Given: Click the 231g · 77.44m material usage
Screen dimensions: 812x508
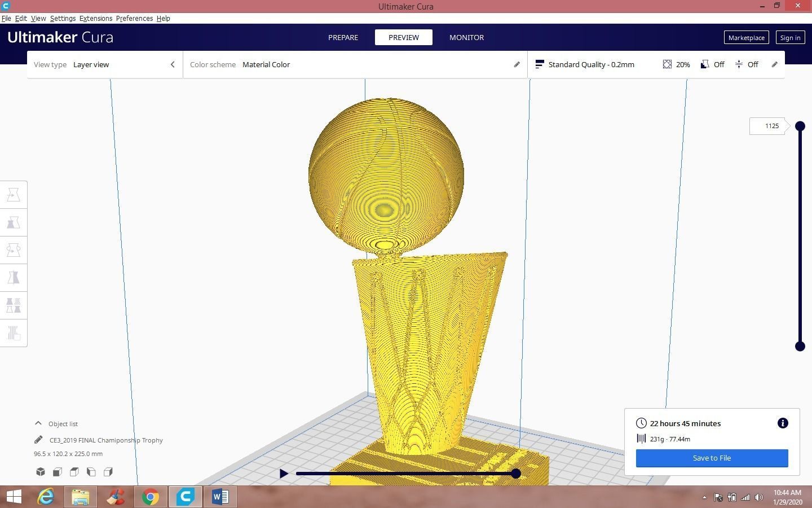Looking at the screenshot, I should pyautogui.click(x=670, y=439).
